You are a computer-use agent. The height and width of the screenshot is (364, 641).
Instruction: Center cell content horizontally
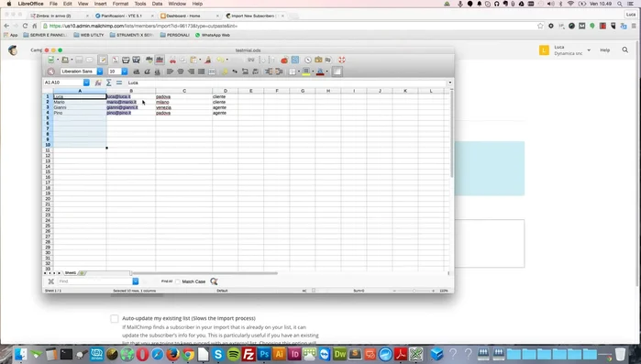pyautogui.click(x=181, y=72)
